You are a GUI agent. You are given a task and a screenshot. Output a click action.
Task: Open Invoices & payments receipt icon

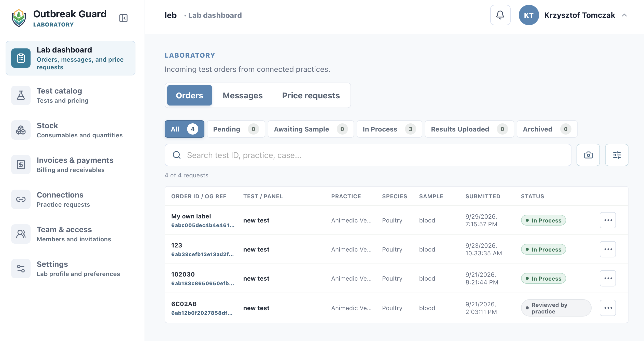point(21,165)
